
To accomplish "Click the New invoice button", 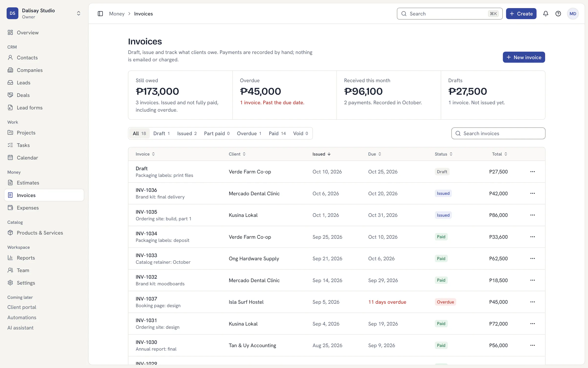I will click(524, 57).
